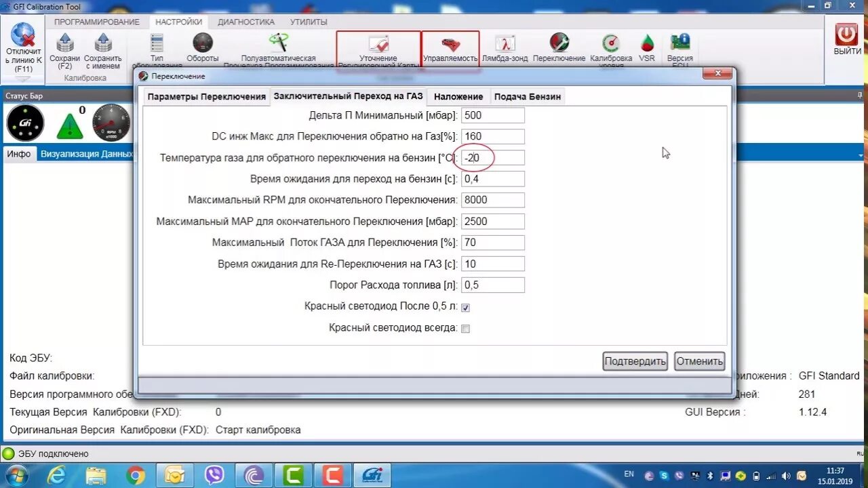Open the ПРОГРАММИРОВАНИЕ ribbon tab
The height and width of the screenshot is (488, 868).
click(x=96, y=22)
